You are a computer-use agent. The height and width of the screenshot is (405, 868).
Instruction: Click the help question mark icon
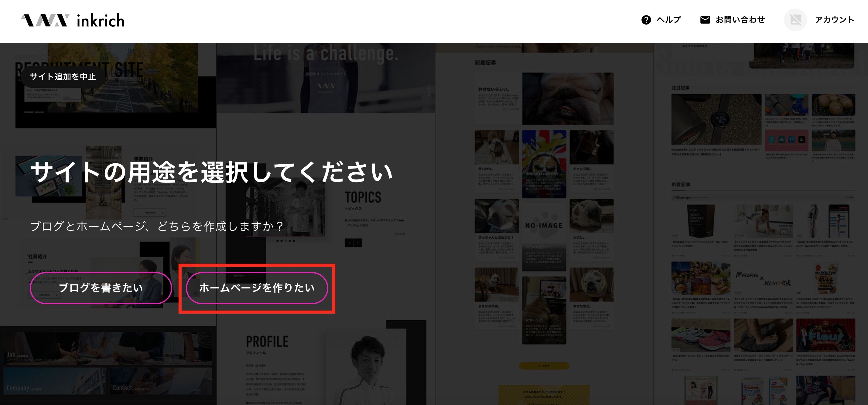pos(646,20)
